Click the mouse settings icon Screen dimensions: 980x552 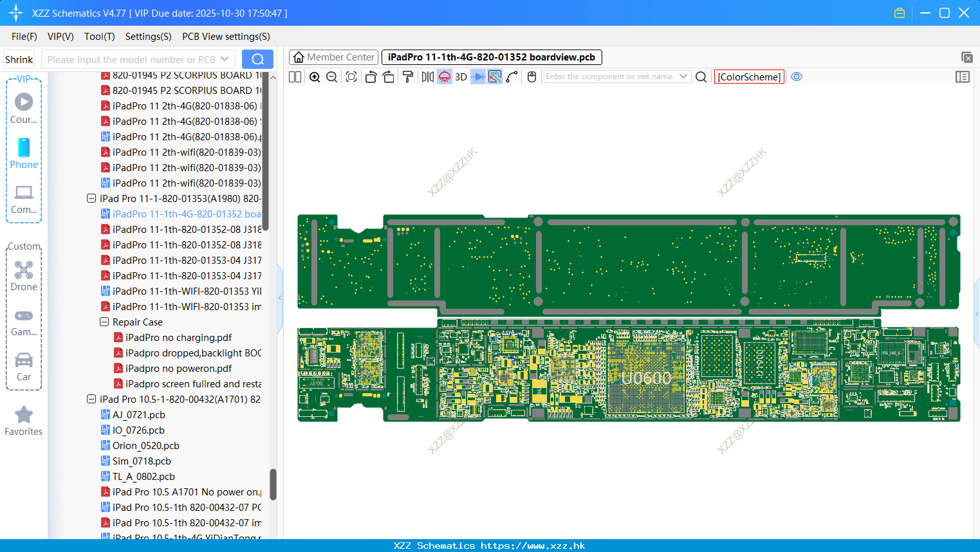[x=532, y=77]
